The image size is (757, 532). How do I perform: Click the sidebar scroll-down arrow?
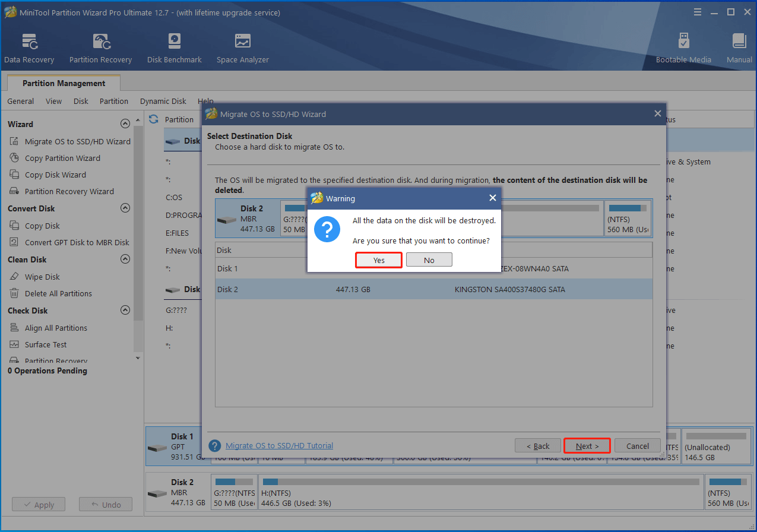(x=138, y=358)
